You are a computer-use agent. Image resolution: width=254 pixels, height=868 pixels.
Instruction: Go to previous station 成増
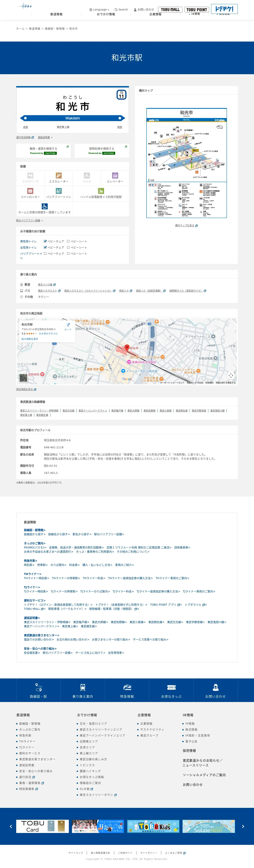point(25,127)
